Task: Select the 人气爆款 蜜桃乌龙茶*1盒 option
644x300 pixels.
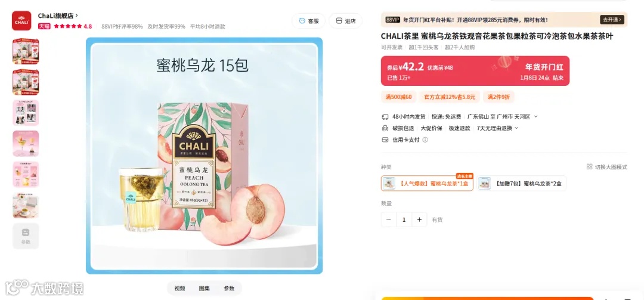Action: click(427, 183)
